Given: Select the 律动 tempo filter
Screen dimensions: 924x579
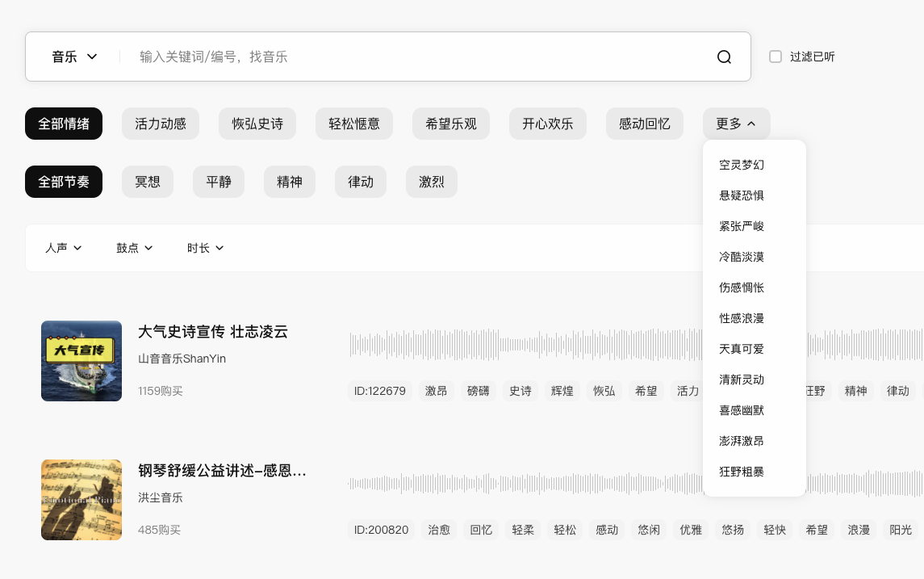Looking at the screenshot, I should [x=361, y=182].
